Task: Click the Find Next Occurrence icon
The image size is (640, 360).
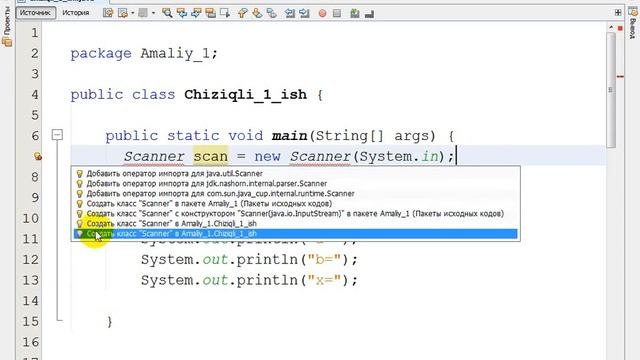Action: point(196,13)
